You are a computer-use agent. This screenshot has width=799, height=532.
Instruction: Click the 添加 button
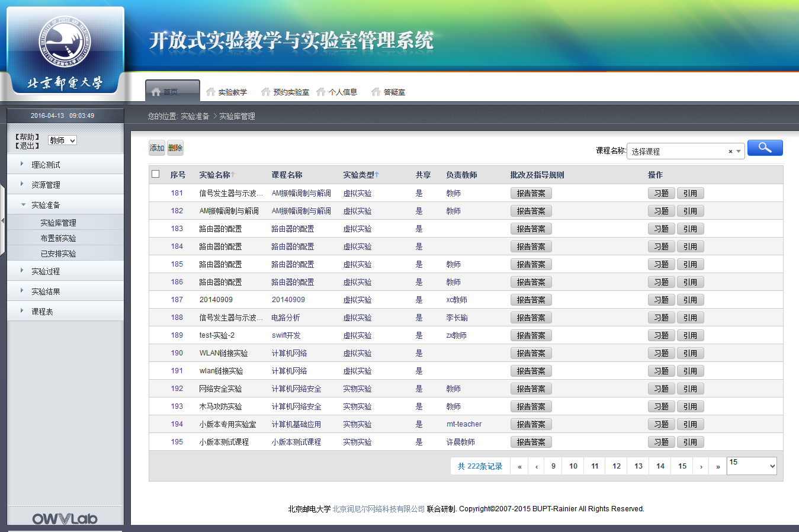(156, 148)
